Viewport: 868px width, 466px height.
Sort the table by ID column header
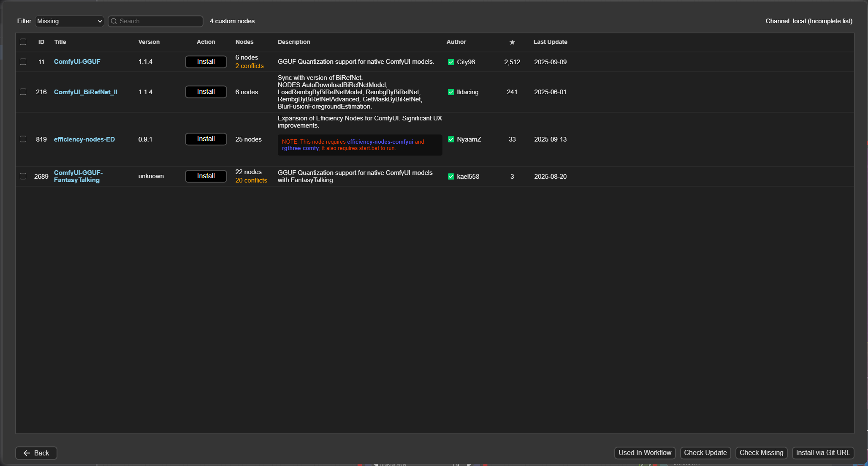[41, 42]
